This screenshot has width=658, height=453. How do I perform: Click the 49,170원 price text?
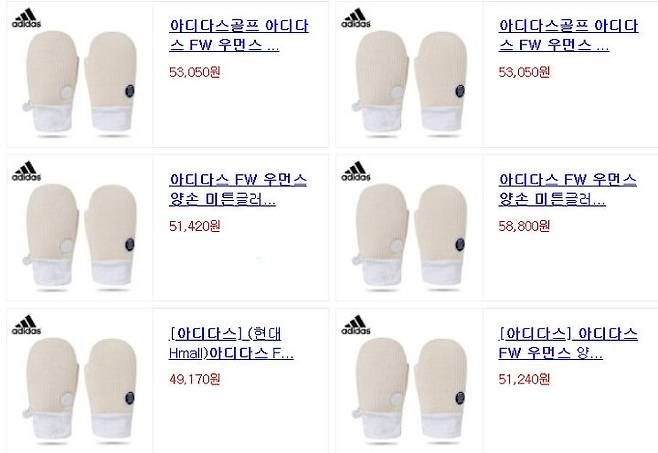195,380
